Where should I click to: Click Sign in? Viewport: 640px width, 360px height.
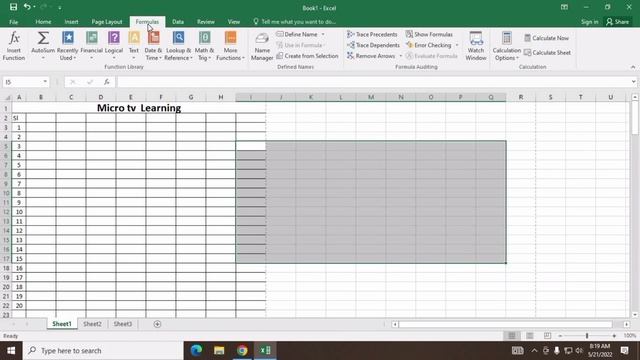coord(589,22)
